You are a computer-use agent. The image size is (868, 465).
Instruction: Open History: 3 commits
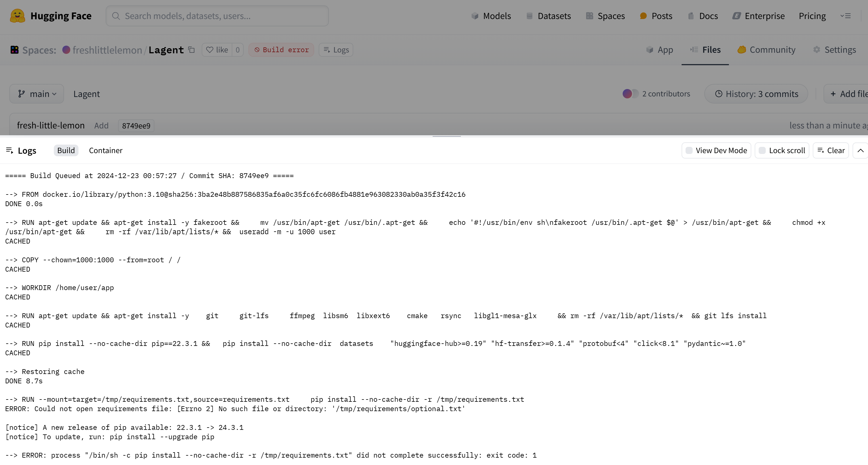(756, 94)
